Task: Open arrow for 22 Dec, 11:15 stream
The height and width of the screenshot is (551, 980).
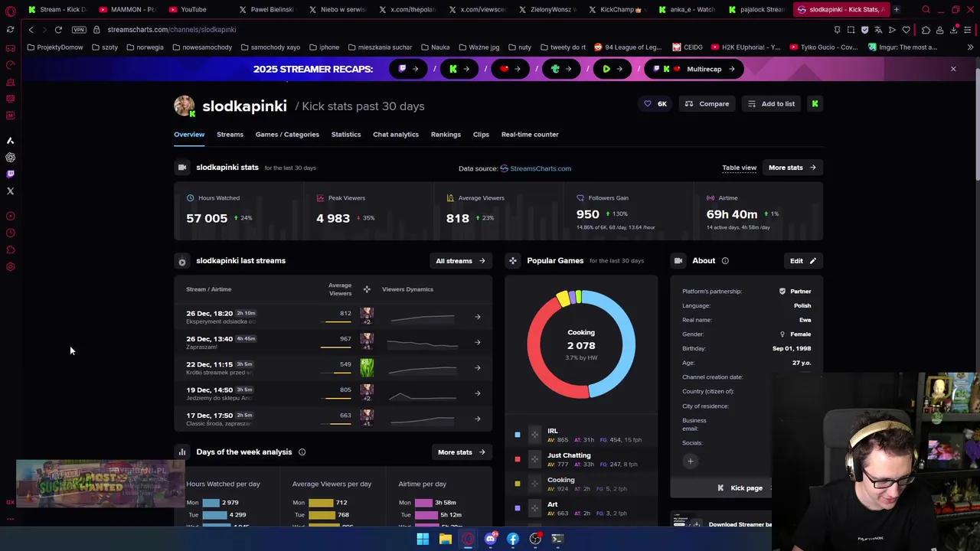Action: 477,368
